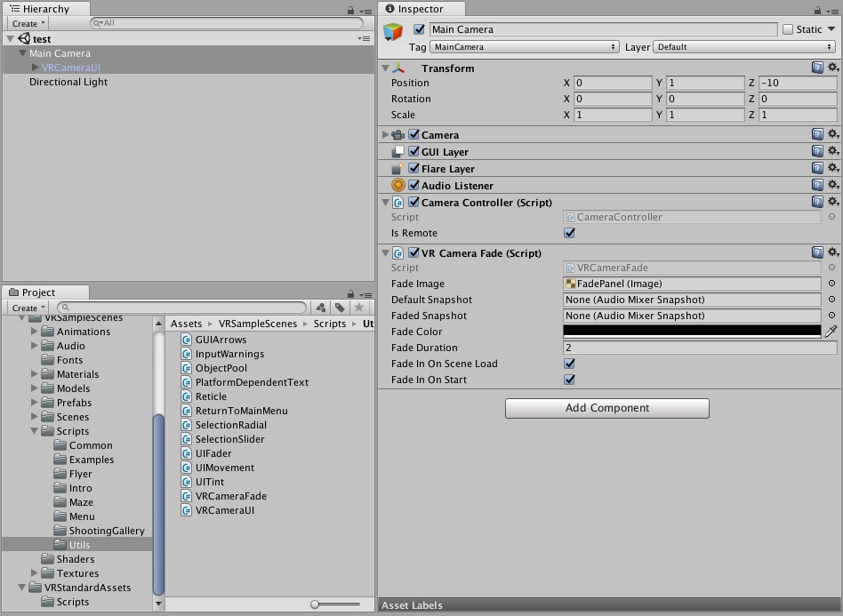The height and width of the screenshot is (616, 843).
Task: Disable the Flare Layer checkbox
Action: pyautogui.click(x=414, y=168)
